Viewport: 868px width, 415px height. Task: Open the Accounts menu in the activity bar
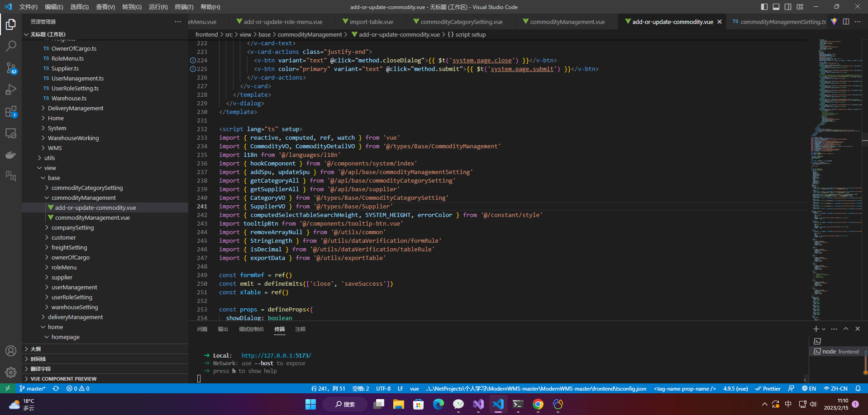point(11,351)
